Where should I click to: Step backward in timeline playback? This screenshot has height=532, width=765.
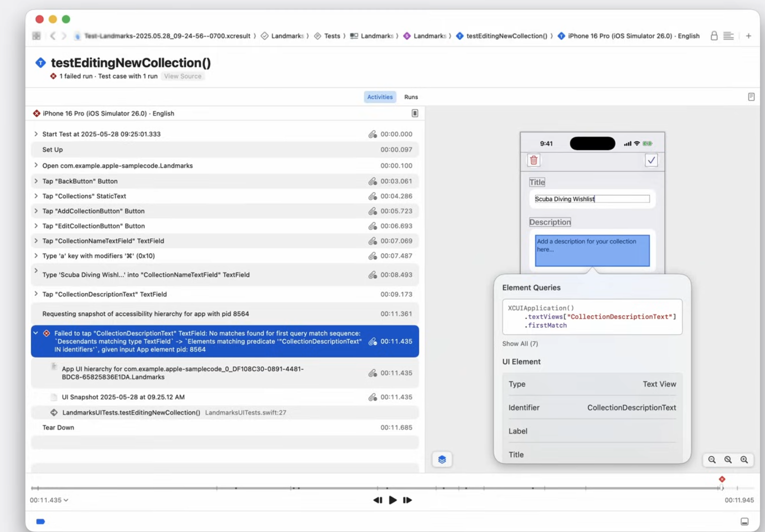[x=377, y=500]
